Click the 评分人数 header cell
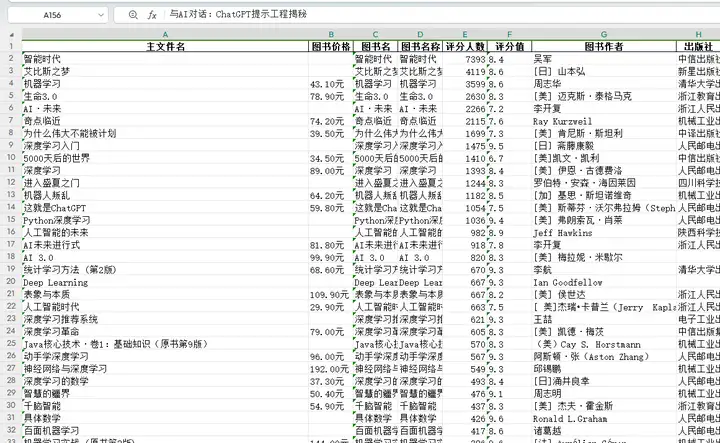 (465, 46)
